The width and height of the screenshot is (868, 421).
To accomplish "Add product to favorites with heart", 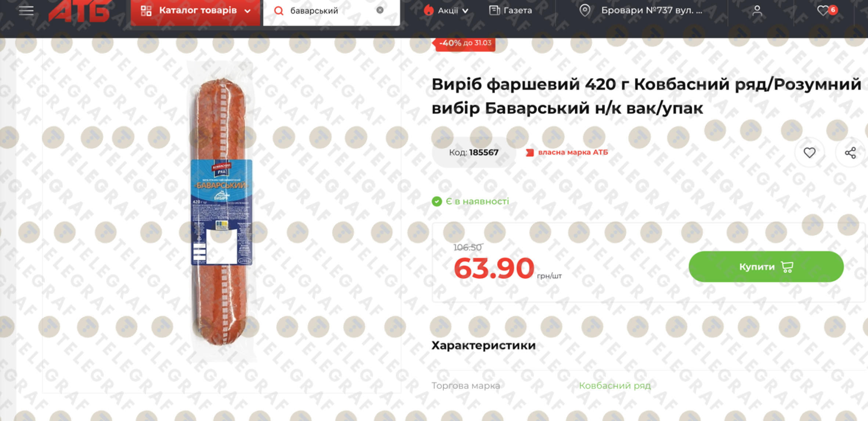I will [x=809, y=152].
